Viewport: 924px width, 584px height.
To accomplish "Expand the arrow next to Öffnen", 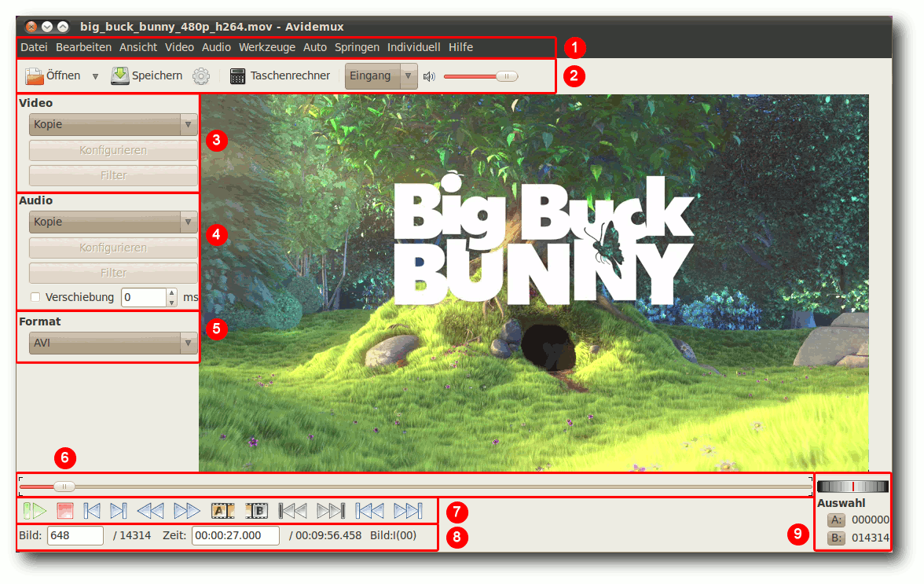I will tap(96, 76).
